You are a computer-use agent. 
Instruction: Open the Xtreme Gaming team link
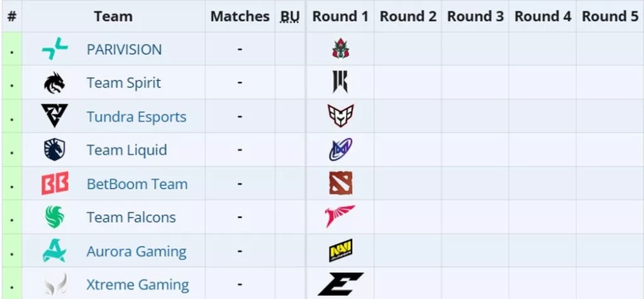(138, 285)
